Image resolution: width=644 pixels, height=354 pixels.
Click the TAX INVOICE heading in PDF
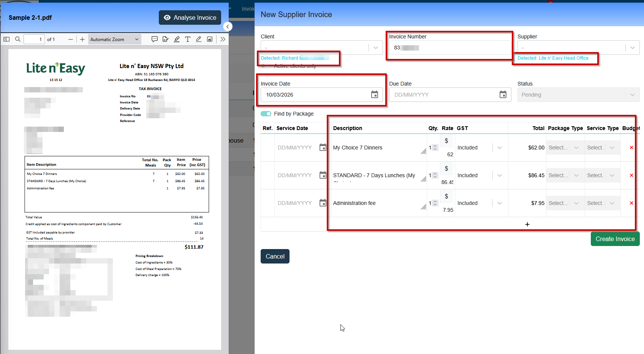coord(150,89)
